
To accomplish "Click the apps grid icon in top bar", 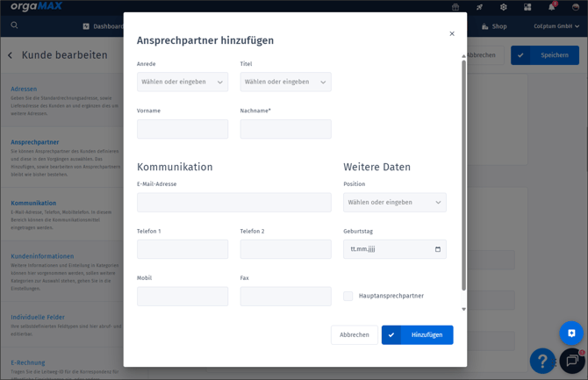I will pos(527,7).
